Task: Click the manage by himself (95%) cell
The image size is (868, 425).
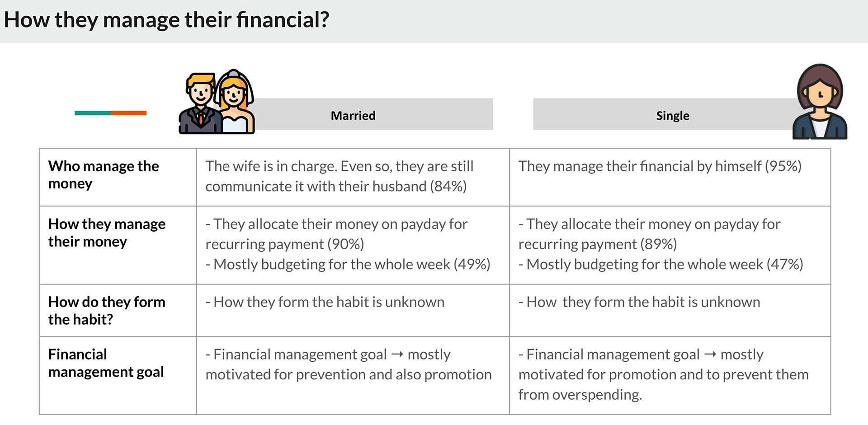Action: pyautogui.click(x=660, y=166)
